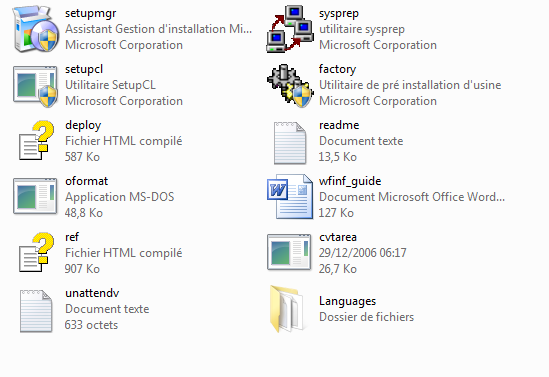Click the '48,8 Ko' size under oformat
Viewport: 549px width, 377px height.
[x=84, y=213]
